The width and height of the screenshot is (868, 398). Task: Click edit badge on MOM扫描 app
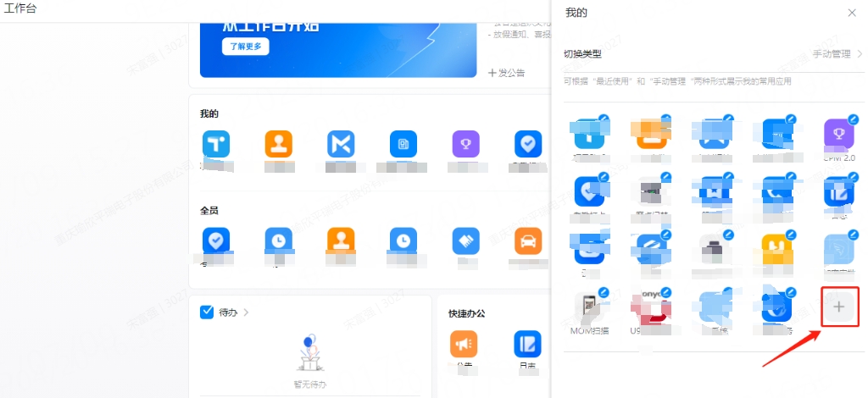click(x=604, y=292)
